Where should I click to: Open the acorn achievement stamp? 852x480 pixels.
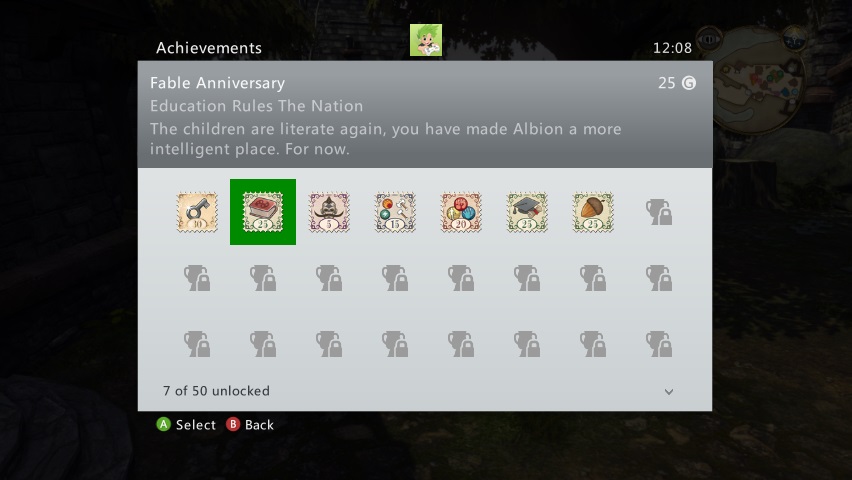pyautogui.click(x=593, y=212)
